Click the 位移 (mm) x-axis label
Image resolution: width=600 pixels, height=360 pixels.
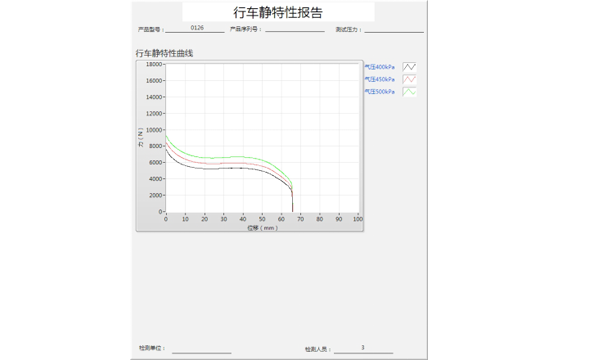click(x=262, y=228)
